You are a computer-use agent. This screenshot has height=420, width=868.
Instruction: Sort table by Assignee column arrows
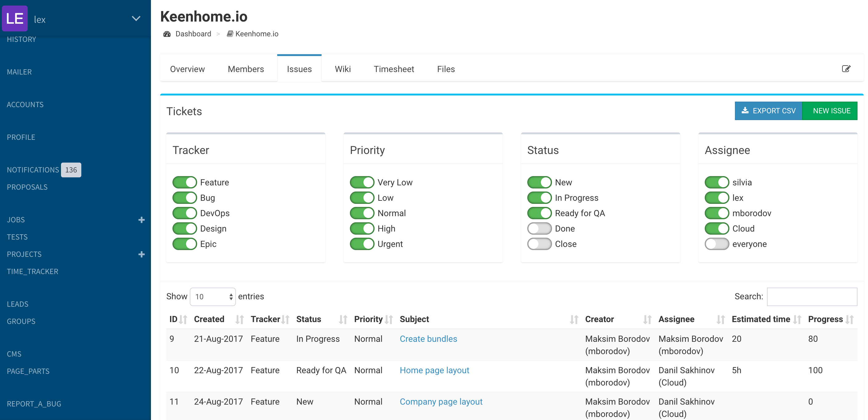721,319
